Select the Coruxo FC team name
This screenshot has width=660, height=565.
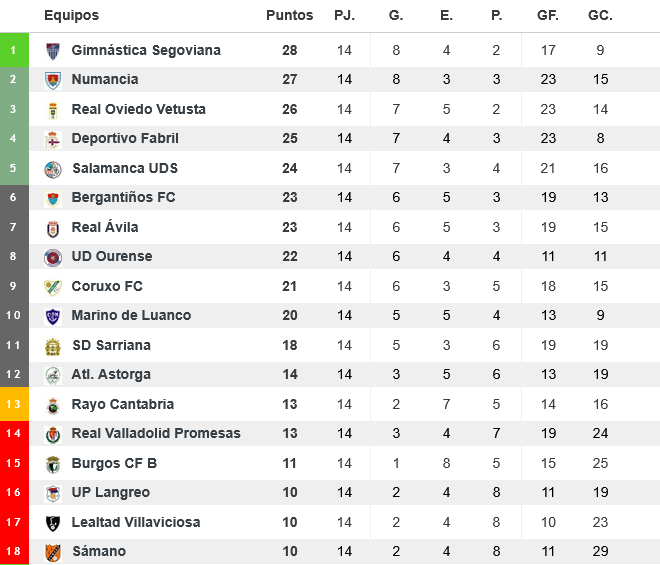click(x=107, y=286)
